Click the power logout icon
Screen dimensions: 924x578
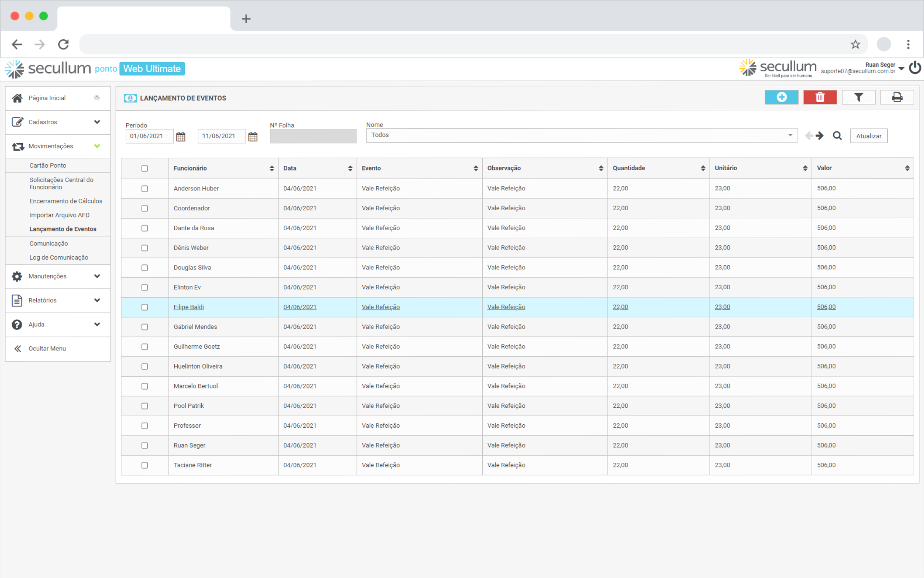coord(915,68)
